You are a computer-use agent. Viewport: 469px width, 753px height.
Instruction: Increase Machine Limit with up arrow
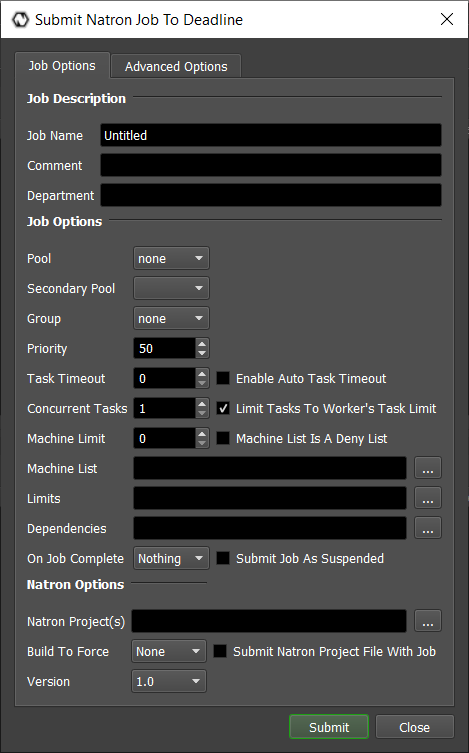coord(202,433)
